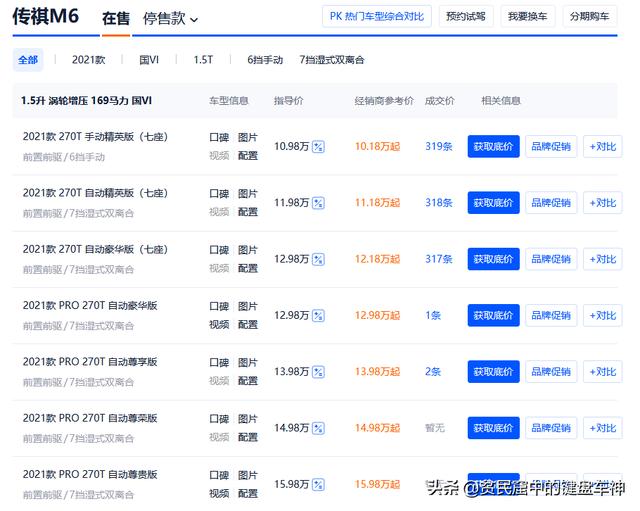Click the 我要换车 button
This screenshot has height=511, width=640.
[527, 16]
